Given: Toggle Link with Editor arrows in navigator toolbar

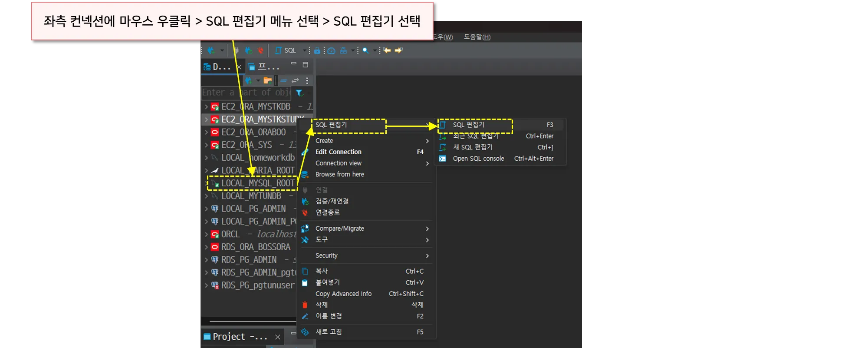Looking at the screenshot, I should coord(296,80).
